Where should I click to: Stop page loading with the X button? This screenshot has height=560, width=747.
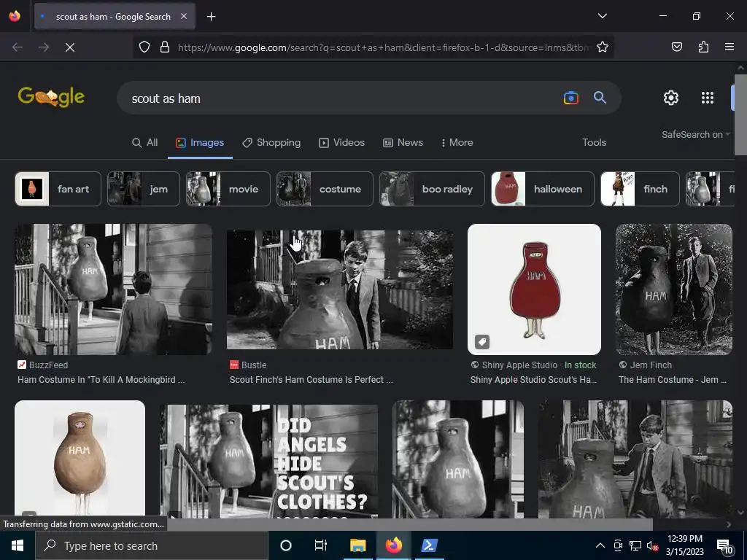click(x=70, y=47)
